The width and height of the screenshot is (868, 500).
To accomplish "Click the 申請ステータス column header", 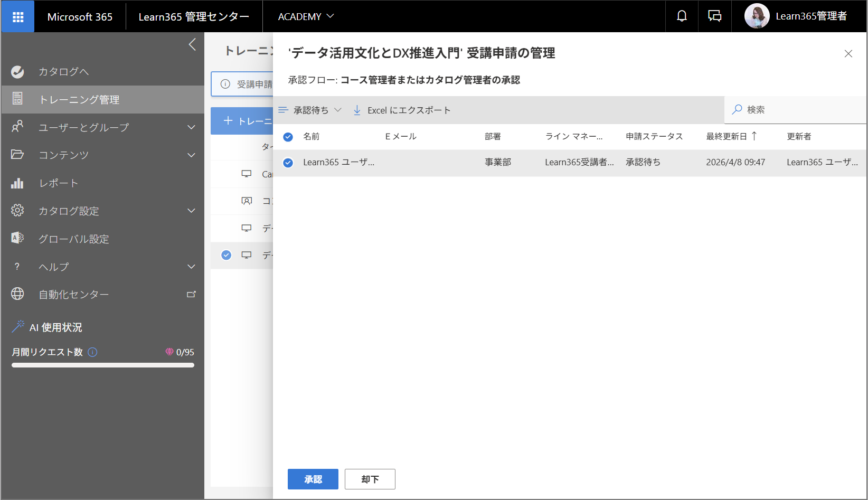I will 654,136.
